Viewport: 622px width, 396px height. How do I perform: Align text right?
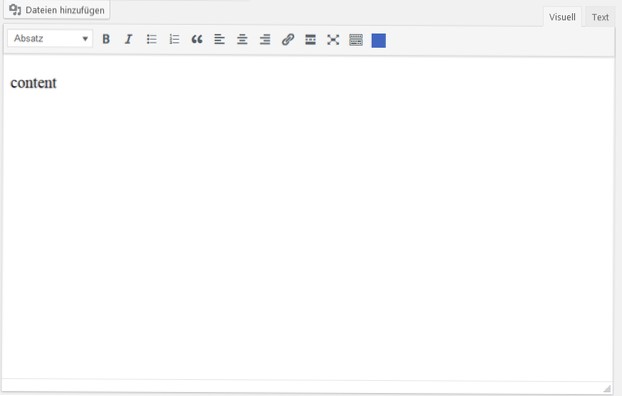(x=265, y=39)
